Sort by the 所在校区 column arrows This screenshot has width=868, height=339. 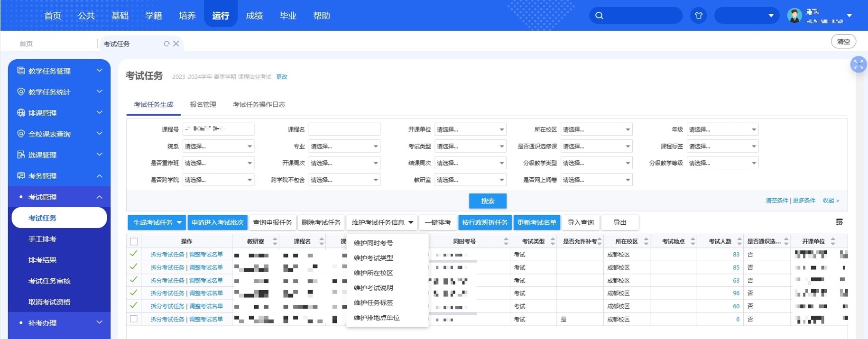646,241
